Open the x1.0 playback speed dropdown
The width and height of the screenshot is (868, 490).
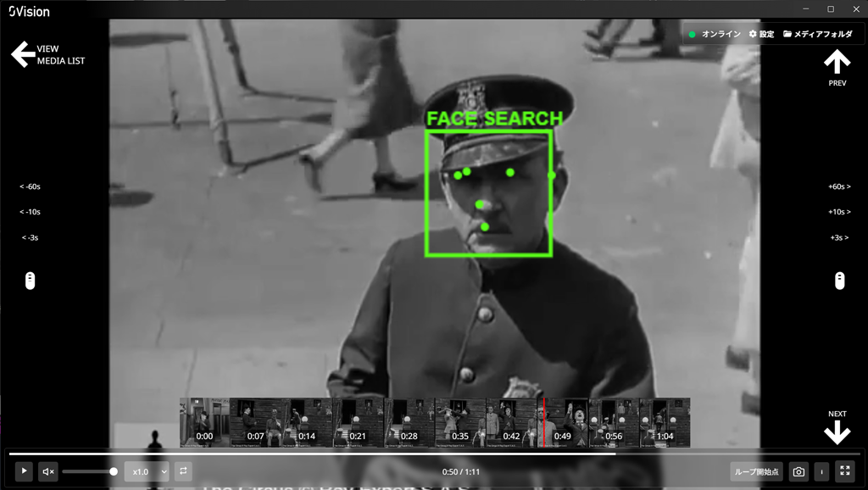pyautogui.click(x=146, y=471)
